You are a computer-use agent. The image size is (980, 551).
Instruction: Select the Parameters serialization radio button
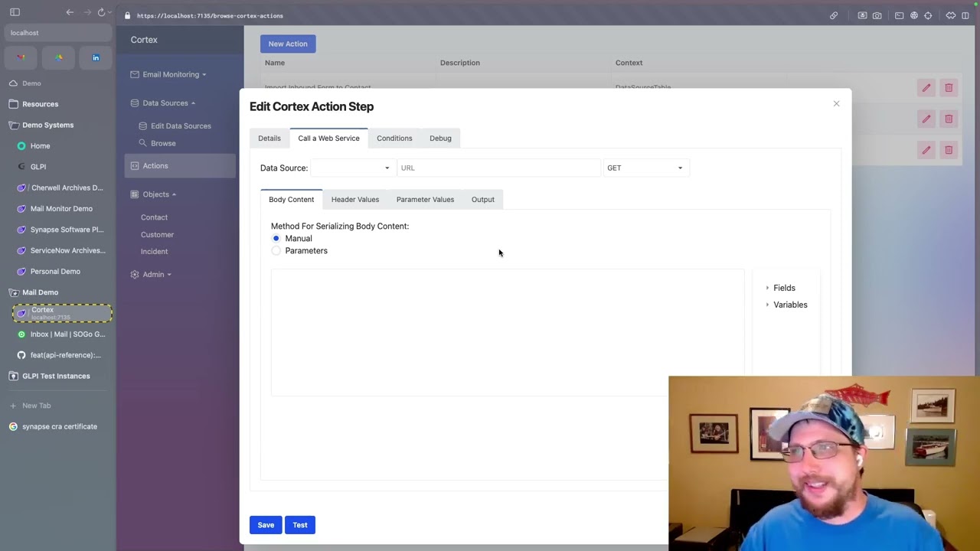pyautogui.click(x=276, y=251)
